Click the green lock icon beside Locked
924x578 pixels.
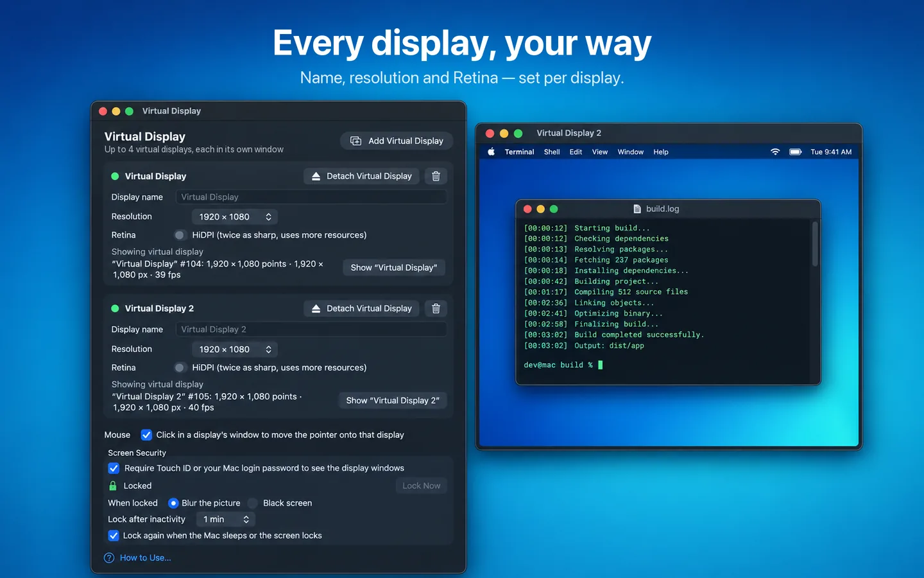coord(113,486)
